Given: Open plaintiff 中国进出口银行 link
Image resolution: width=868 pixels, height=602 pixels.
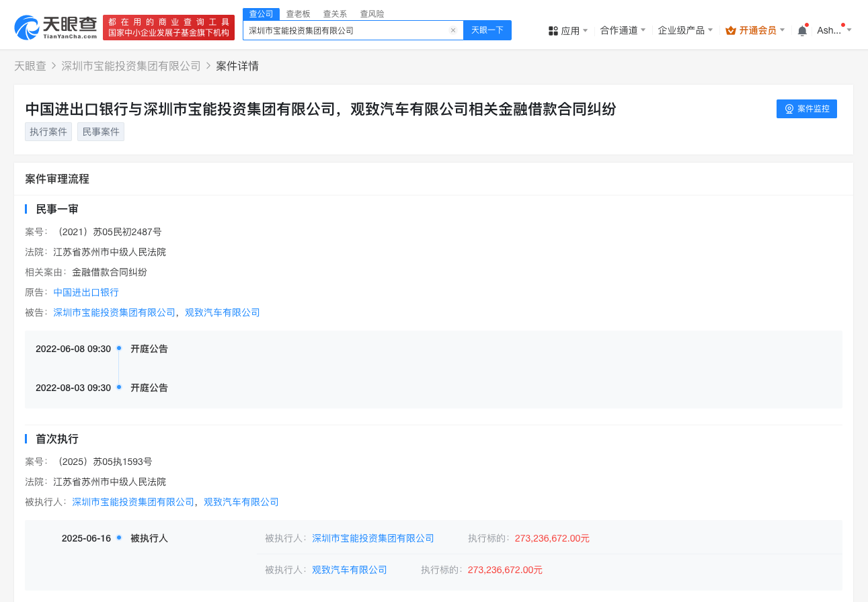Looking at the screenshot, I should tap(86, 292).
